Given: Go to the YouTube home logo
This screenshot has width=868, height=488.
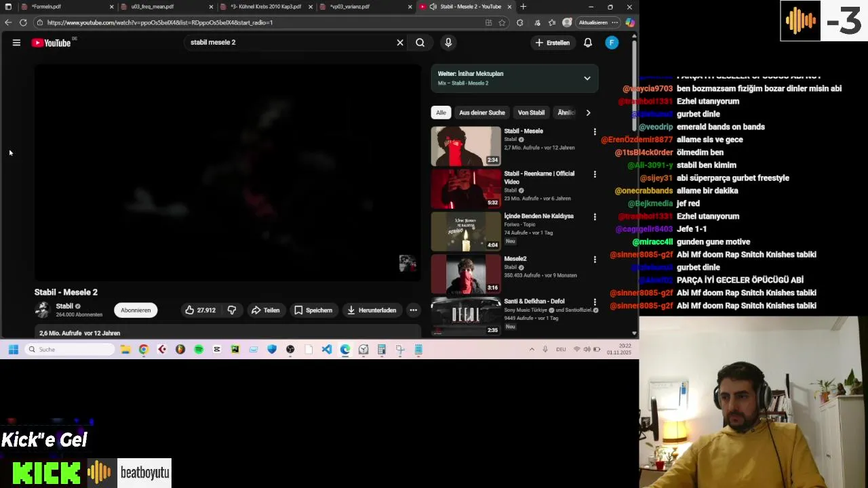Looking at the screenshot, I should click(51, 43).
